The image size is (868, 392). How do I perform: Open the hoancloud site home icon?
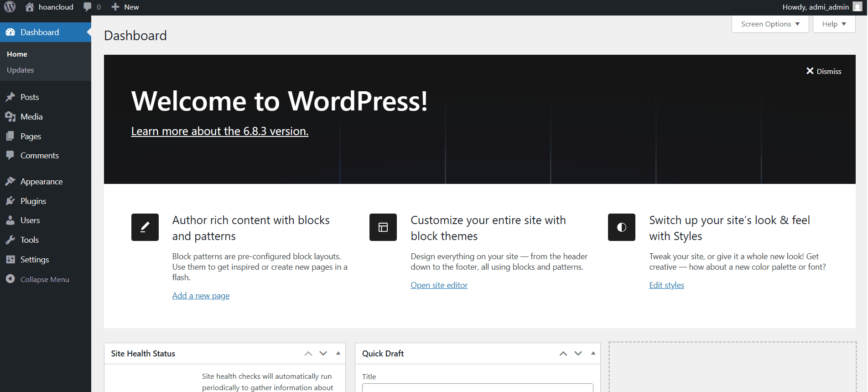pos(30,7)
